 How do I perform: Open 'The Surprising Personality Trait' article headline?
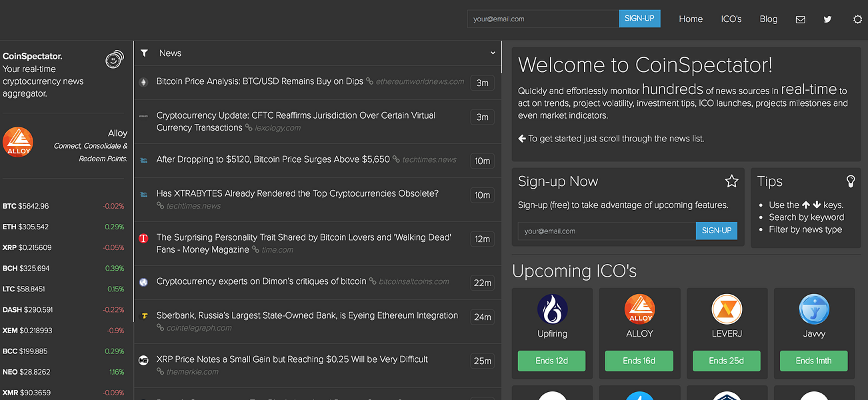tap(304, 243)
